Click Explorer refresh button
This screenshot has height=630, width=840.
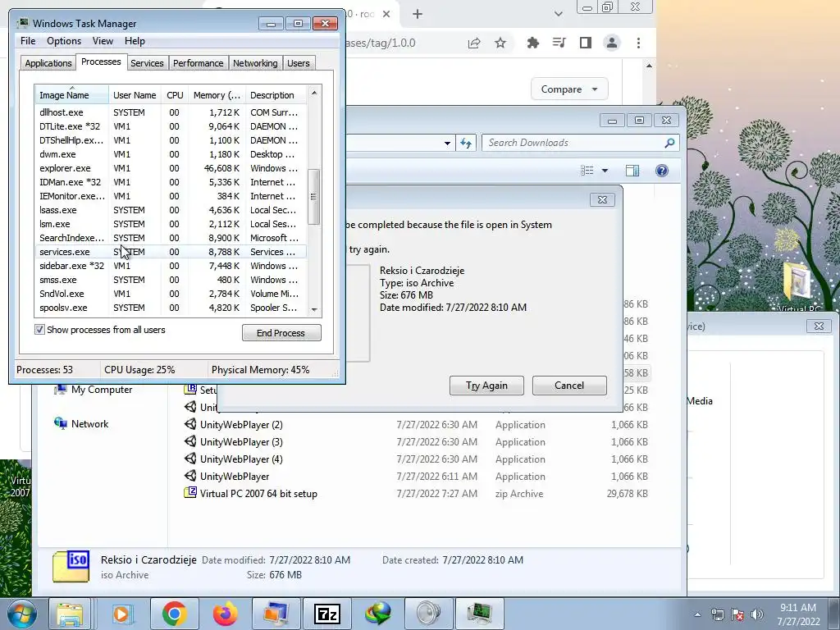[466, 143]
